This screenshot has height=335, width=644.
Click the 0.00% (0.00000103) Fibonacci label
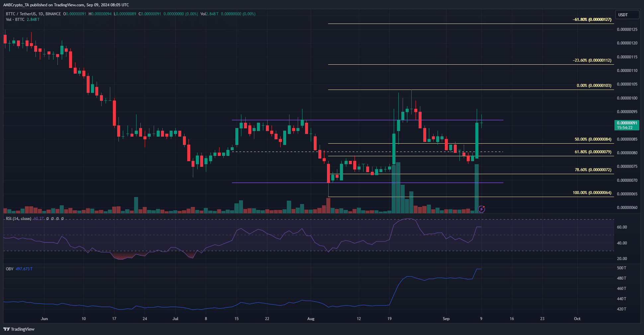tap(594, 86)
